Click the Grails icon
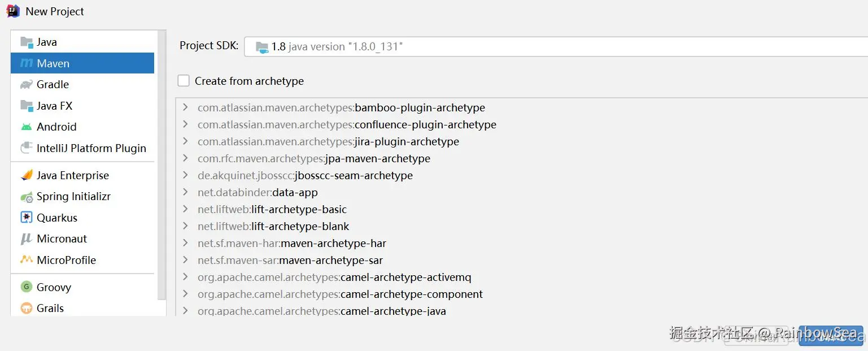The image size is (868, 351). click(x=27, y=308)
